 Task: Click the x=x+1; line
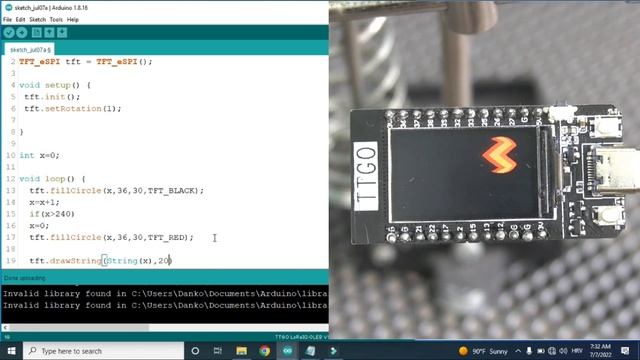[x=44, y=202]
